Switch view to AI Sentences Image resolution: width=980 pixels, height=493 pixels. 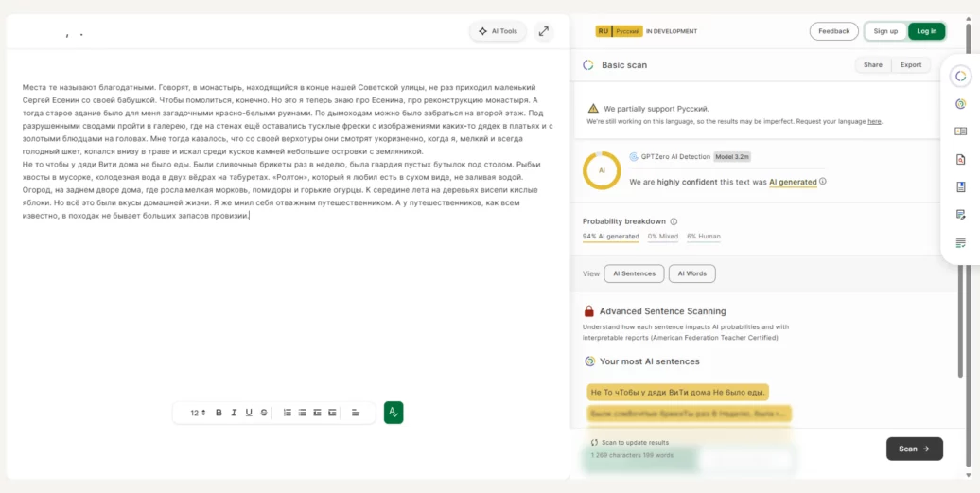tap(634, 273)
